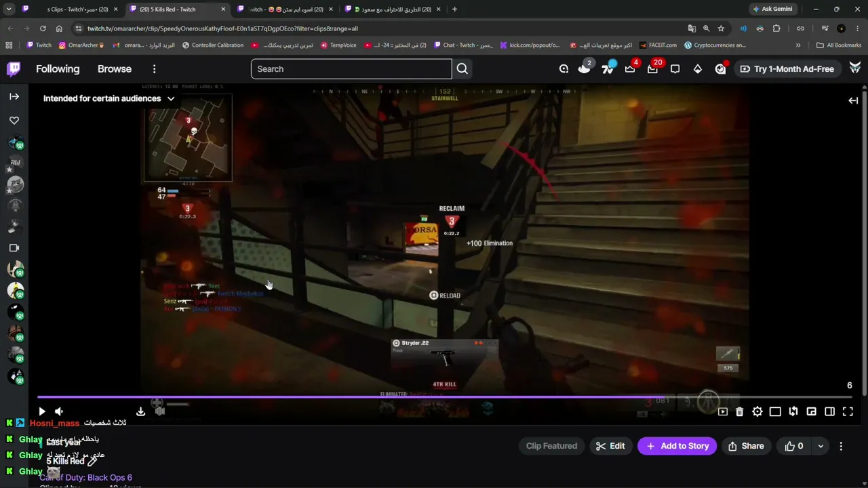This screenshot has height=488, width=868.
Task: Open the Chrome extensions puzzle icon
Action: point(776,28)
